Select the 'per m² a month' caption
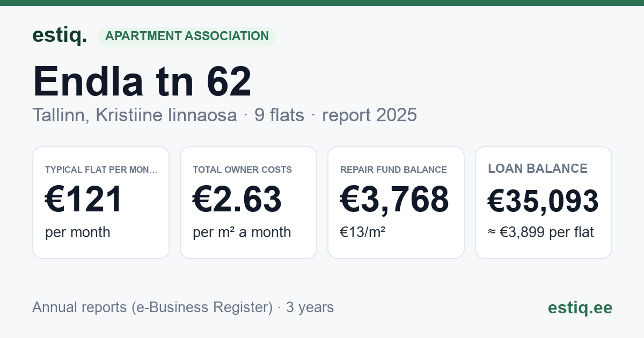644x338 pixels. (x=242, y=232)
